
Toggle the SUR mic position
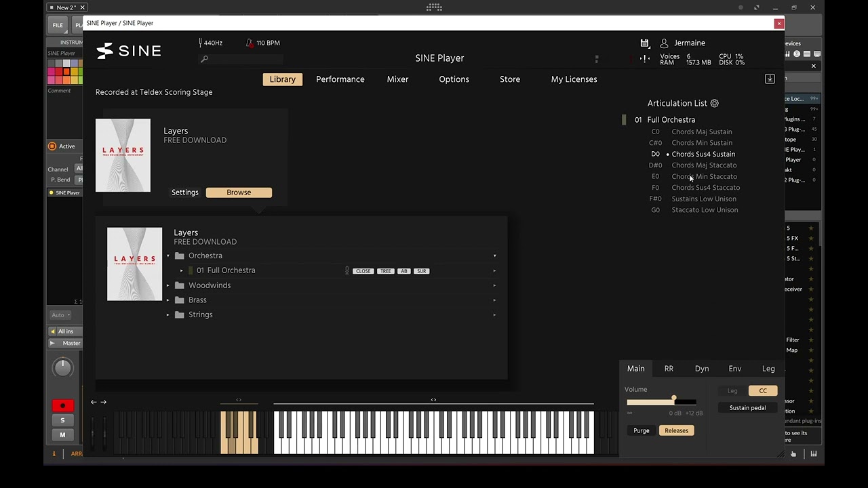[421, 271]
